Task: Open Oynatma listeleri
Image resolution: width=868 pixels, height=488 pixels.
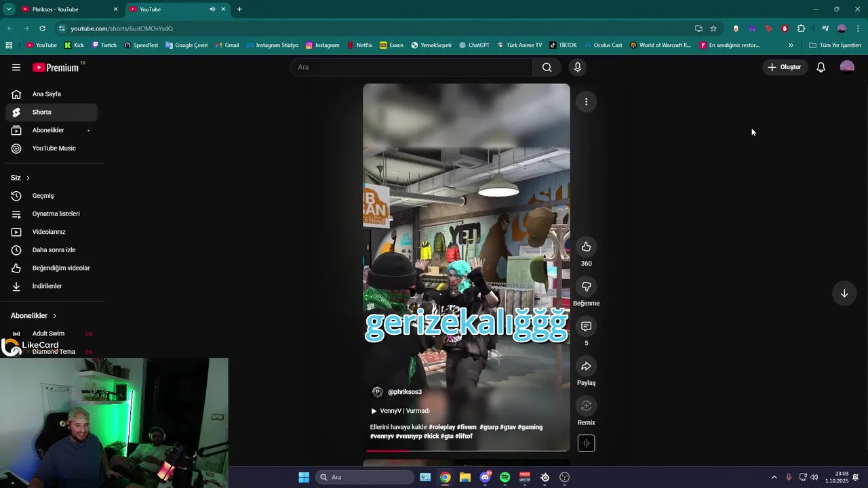Action: pos(52,213)
